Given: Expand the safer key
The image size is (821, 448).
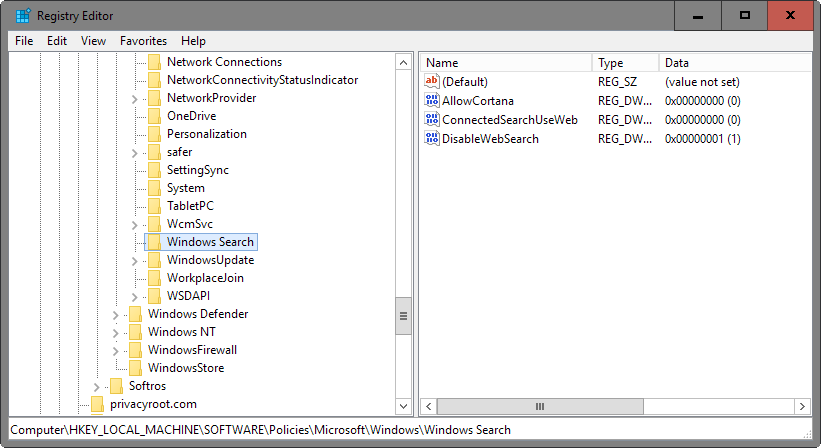Looking at the screenshot, I should click(x=135, y=153).
